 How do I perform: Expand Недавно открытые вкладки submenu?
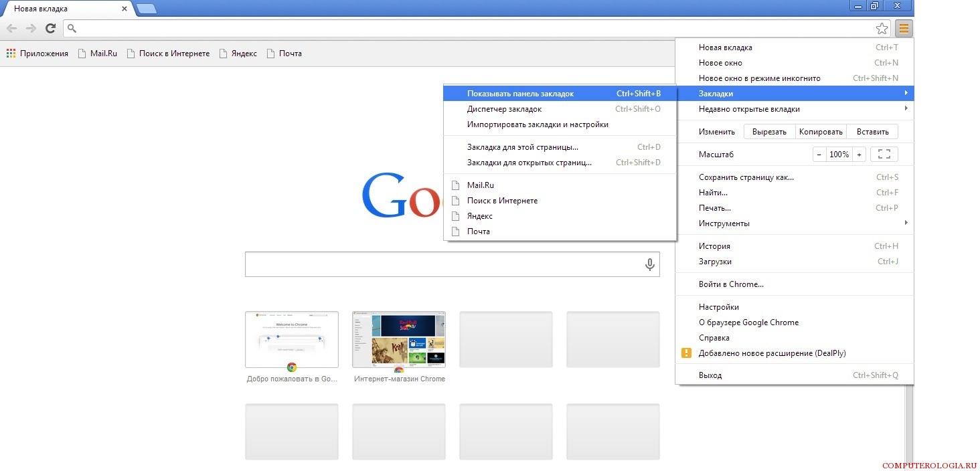(795, 109)
